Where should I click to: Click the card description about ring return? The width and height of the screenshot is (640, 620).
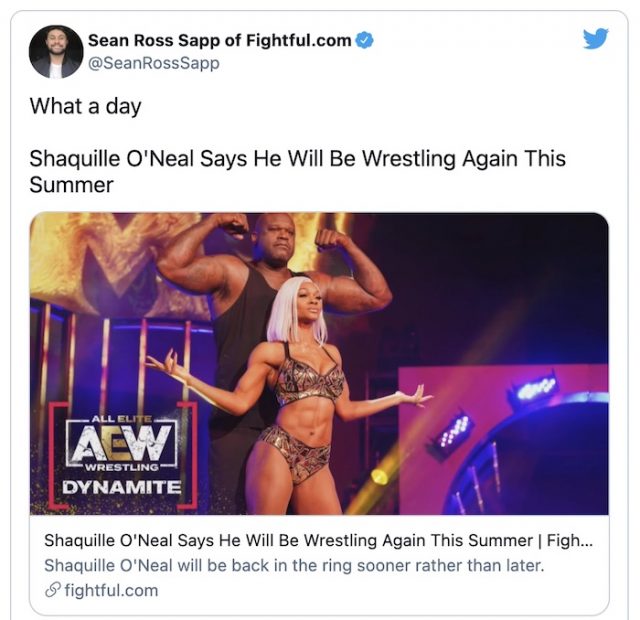pyautogui.click(x=294, y=565)
